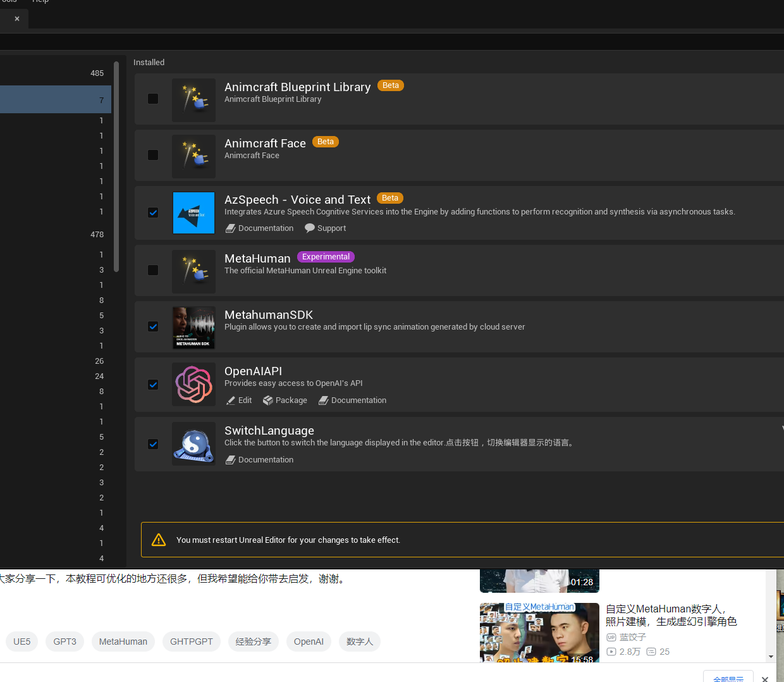
Task: Click the restart Unreal Editor warning message
Action: coord(288,540)
